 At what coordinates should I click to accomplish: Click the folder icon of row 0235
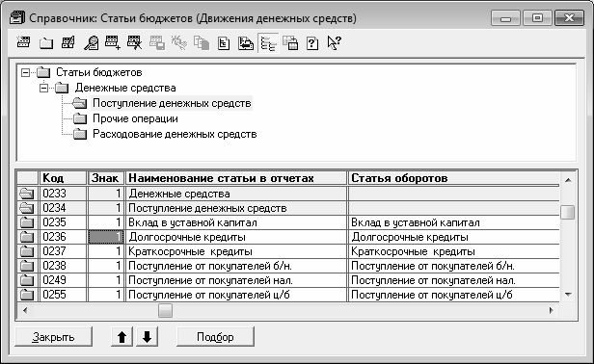(x=27, y=222)
